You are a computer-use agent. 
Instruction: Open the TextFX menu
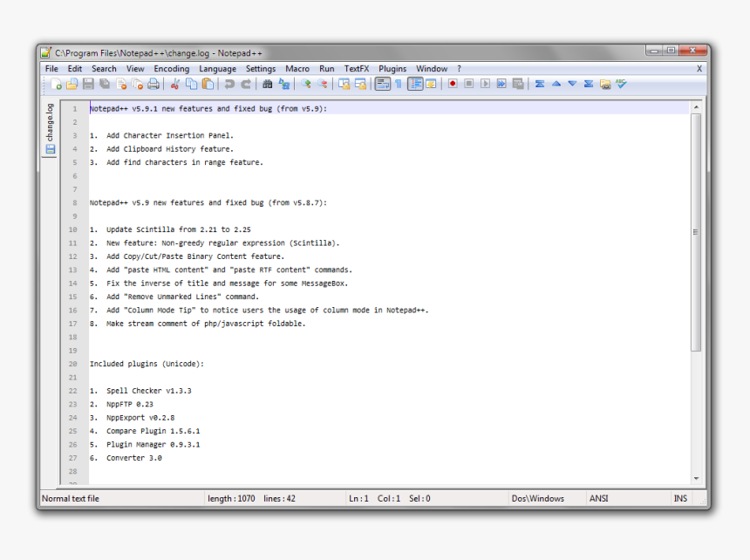click(356, 68)
